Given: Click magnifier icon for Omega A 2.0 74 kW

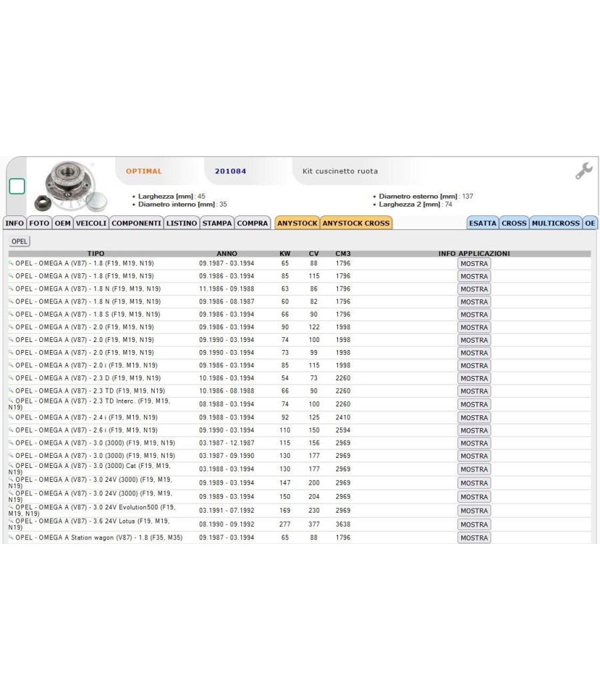Looking at the screenshot, I should pos(11,339).
